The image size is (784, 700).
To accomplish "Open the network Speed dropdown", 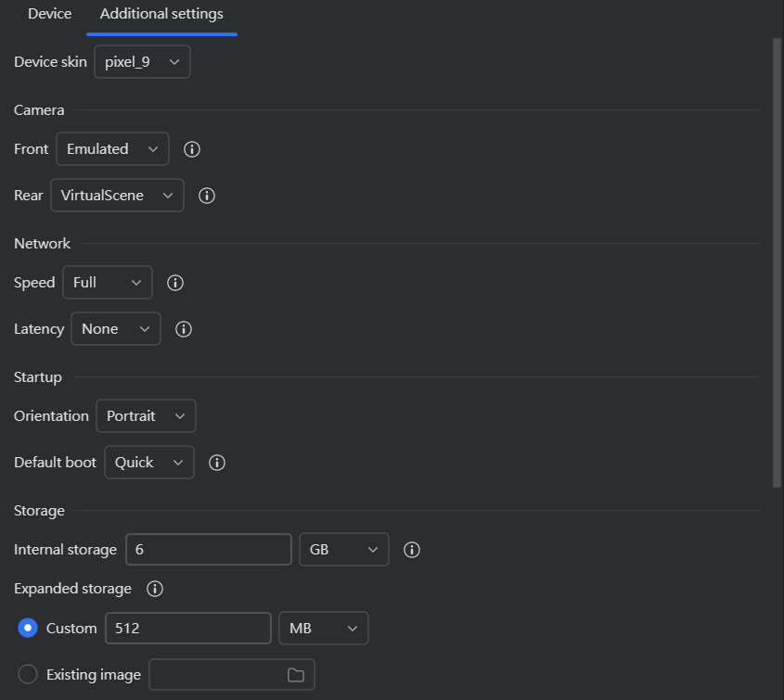I will tap(107, 283).
